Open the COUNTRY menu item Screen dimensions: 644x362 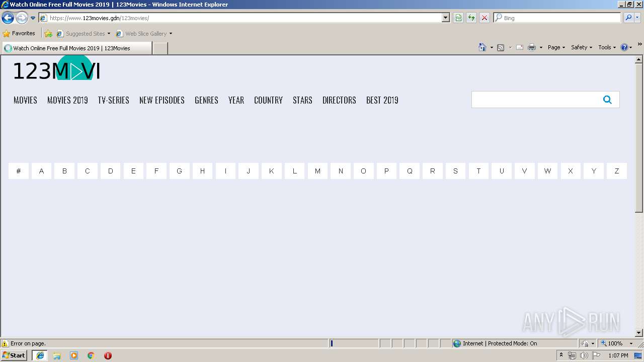[268, 100]
